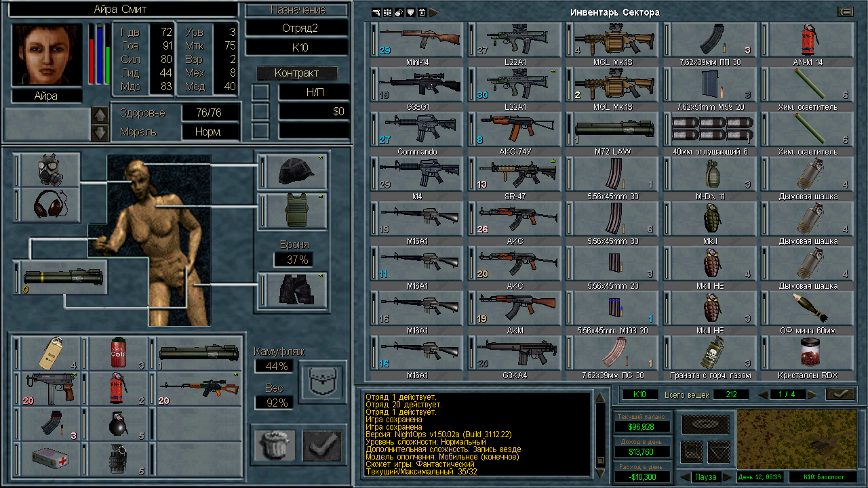868x488 pixels.
Task: Click the Отряд2 squad assignment field
Action: click(x=298, y=28)
